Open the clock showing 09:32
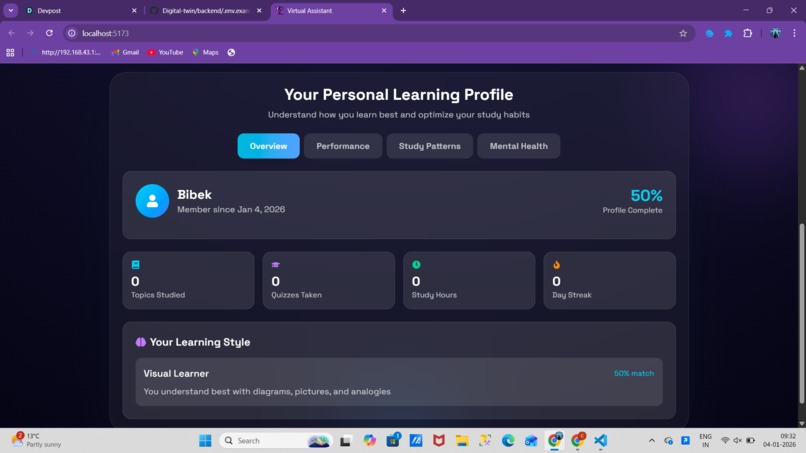The height and width of the screenshot is (453, 806). (779, 440)
